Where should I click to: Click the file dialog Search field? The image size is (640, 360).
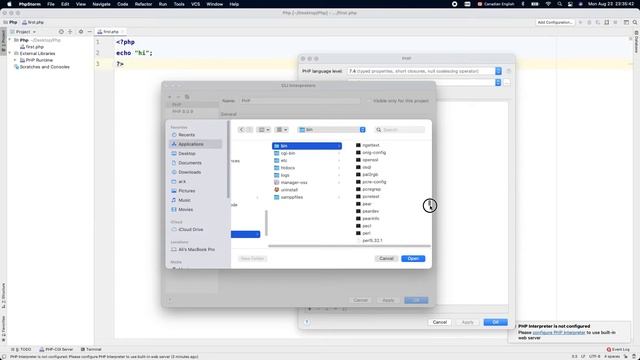point(400,130)
